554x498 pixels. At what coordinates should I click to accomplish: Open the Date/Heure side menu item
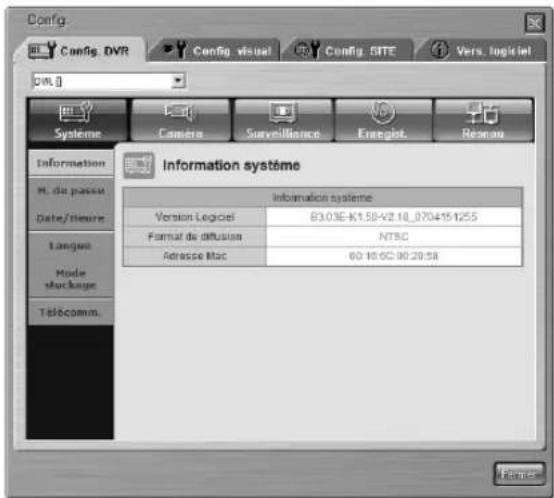[71, 218]
